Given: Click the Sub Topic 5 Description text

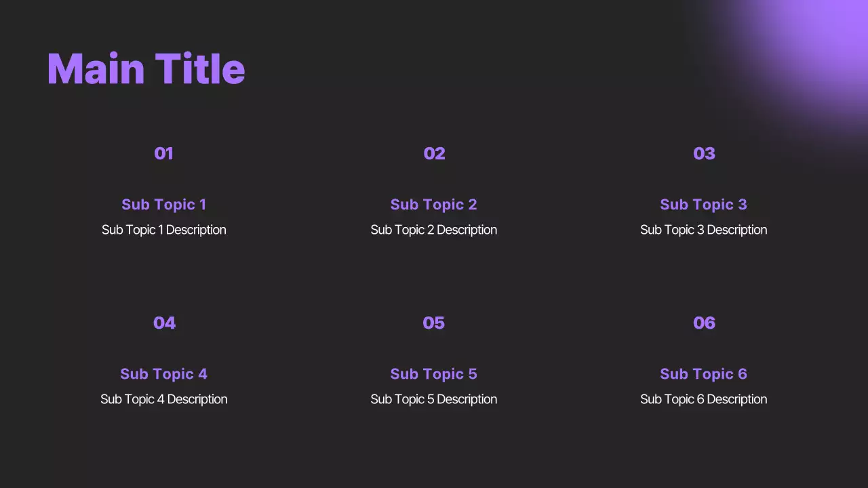Looking at the screenshot, I should coord(433,399).
